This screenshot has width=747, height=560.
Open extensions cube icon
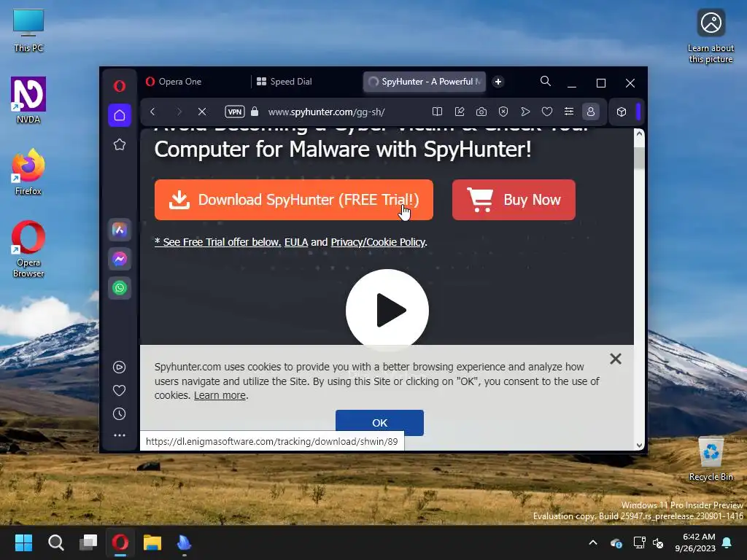622,112
